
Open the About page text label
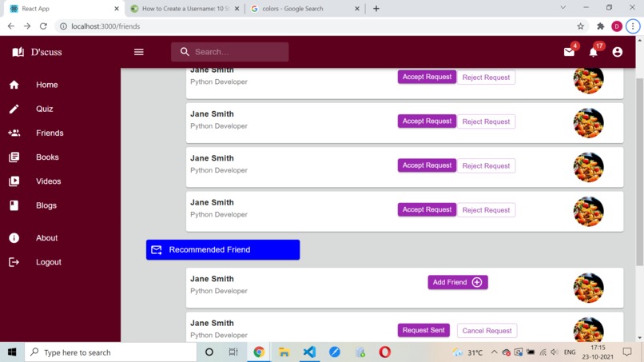(x=47, y=238)
